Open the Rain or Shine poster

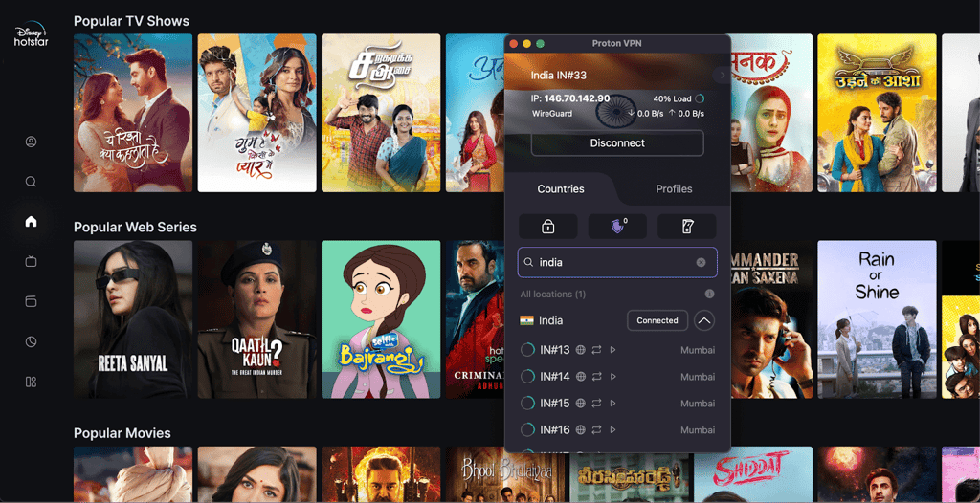pos(877,319)
